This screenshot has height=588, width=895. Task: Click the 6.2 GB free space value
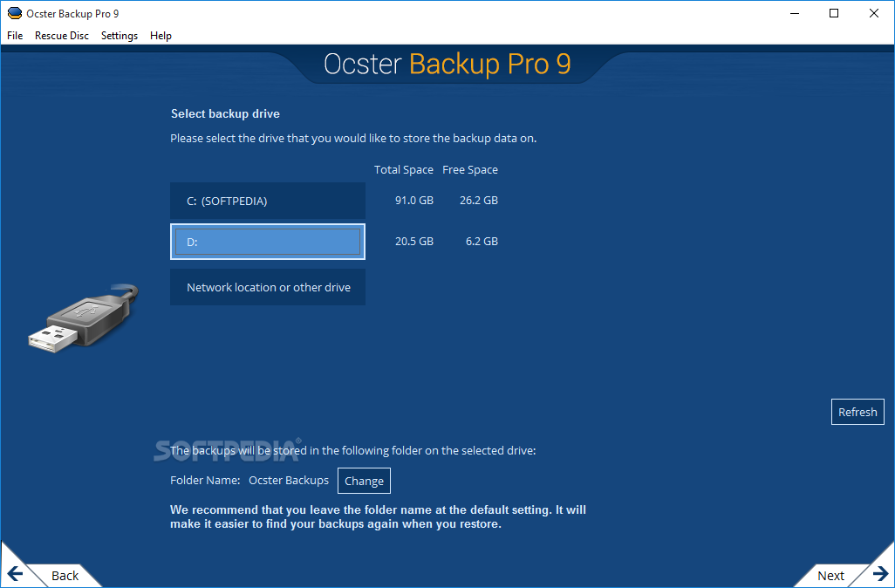[482, 242]
